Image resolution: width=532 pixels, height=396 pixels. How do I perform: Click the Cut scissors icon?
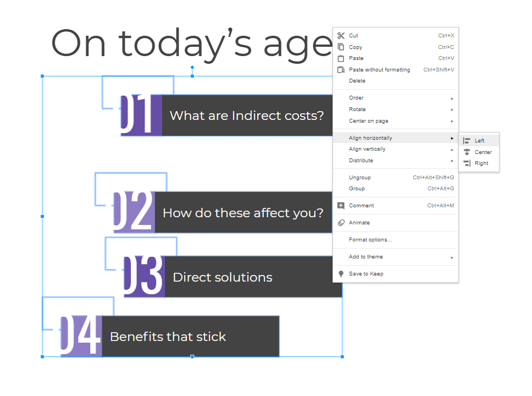[x=341, y=35]
